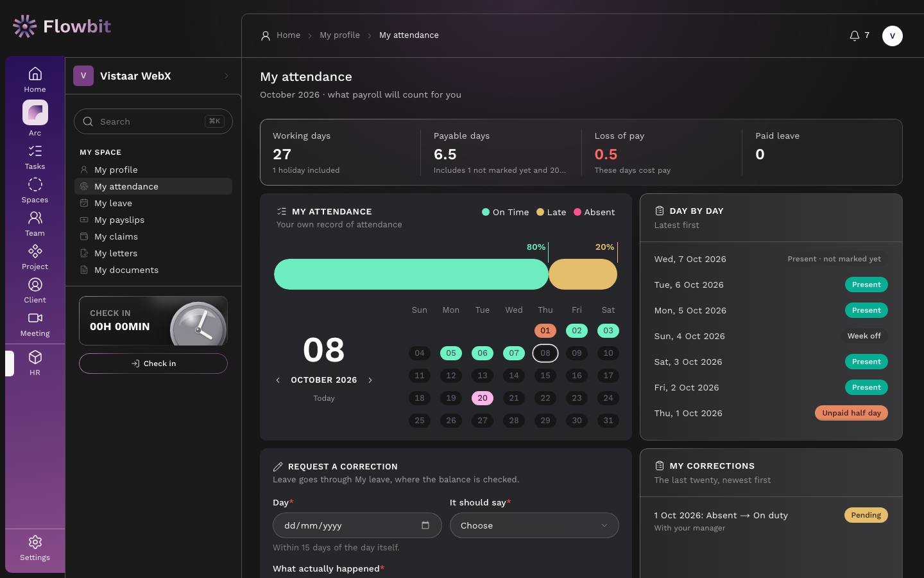Click the Wed, 7 Oct 2026 row
Image resolution: width=924 pixels, height=578 pixels.
click(x=771, y=259)
